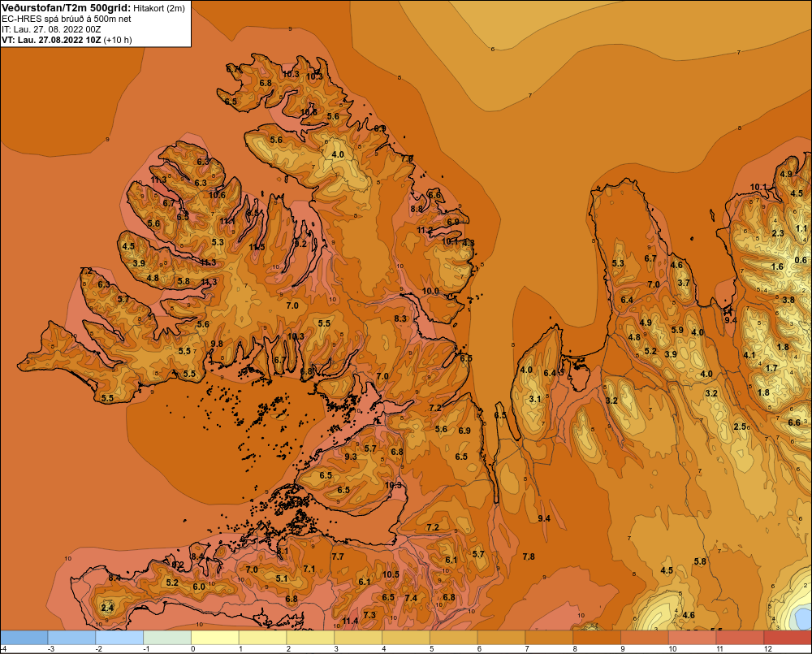Click the '11.5' temperature label

click(x=257, y=247)
